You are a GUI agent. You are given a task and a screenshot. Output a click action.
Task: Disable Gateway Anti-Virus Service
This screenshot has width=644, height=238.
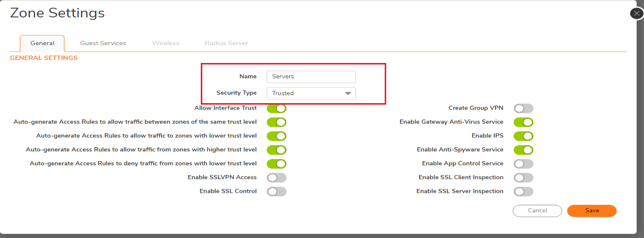[x=524, y=122]
